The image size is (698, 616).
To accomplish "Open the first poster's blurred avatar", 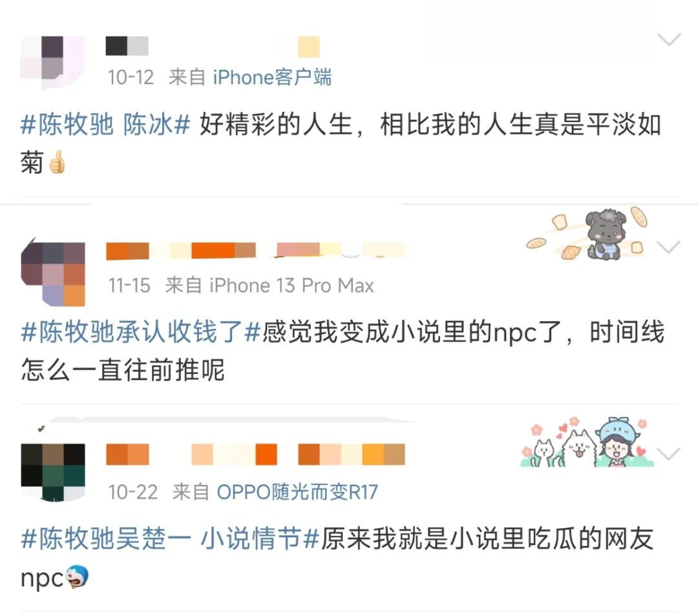I will pos(52,63).
